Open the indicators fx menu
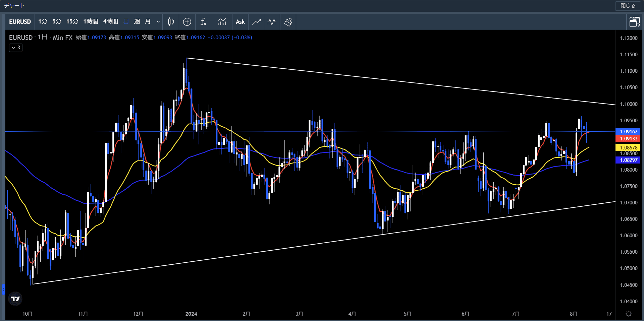The width and height of the screenshot is (644, 321). click(203, 22)
